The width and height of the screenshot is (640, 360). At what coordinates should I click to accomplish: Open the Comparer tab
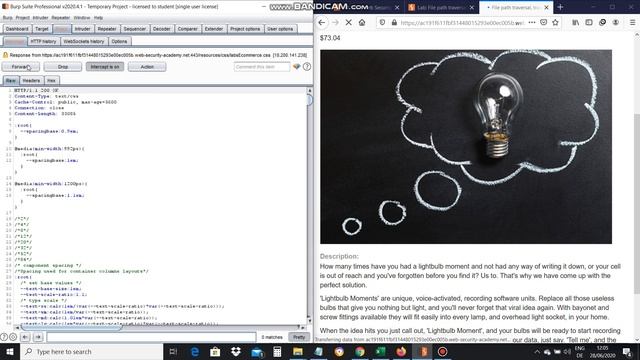point(187,29)
